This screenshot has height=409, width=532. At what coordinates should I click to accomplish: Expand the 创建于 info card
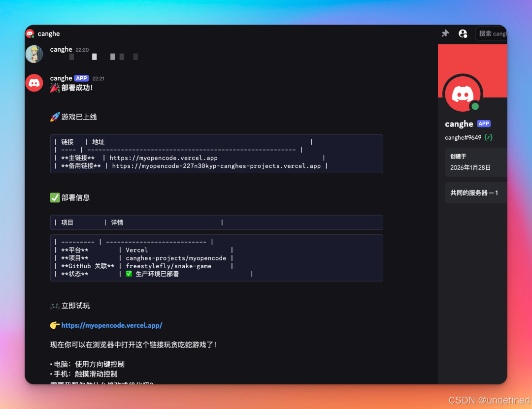tap(473, 162)
